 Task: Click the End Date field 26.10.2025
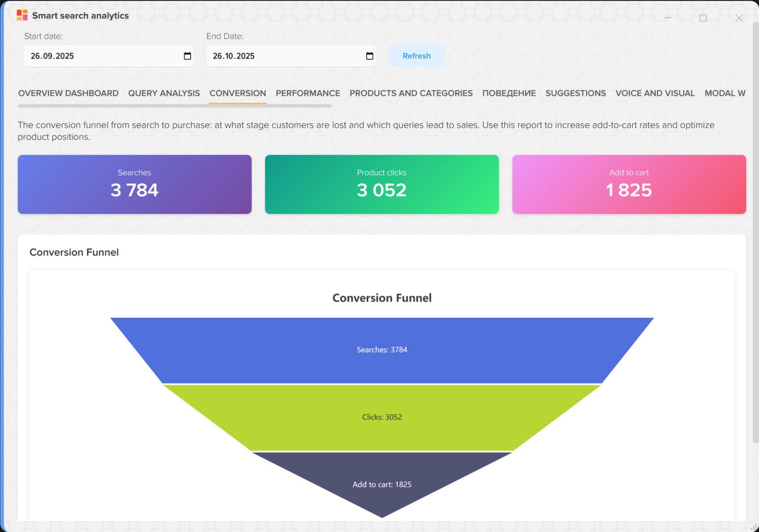(291, 56)
